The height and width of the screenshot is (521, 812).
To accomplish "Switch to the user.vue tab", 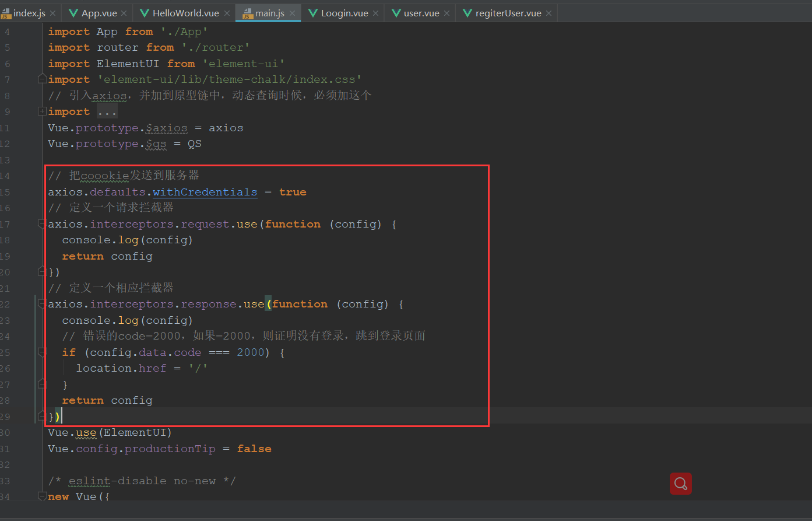I will 420,13.
